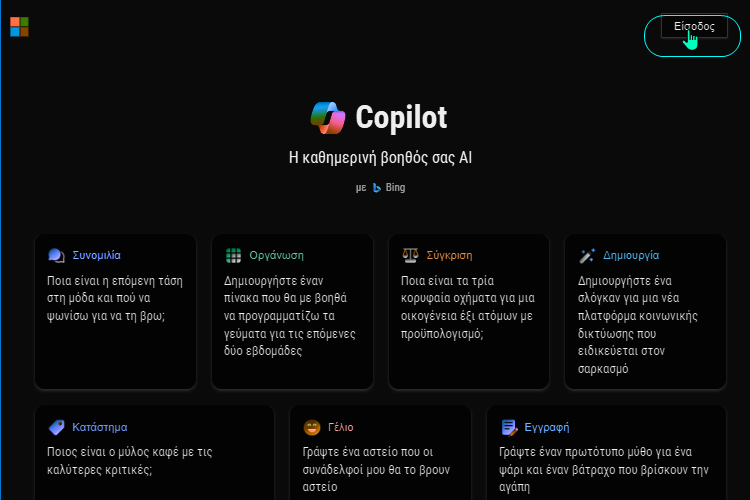
Task: Click the Σύγκριση scales icon
Action: [410, 256]
